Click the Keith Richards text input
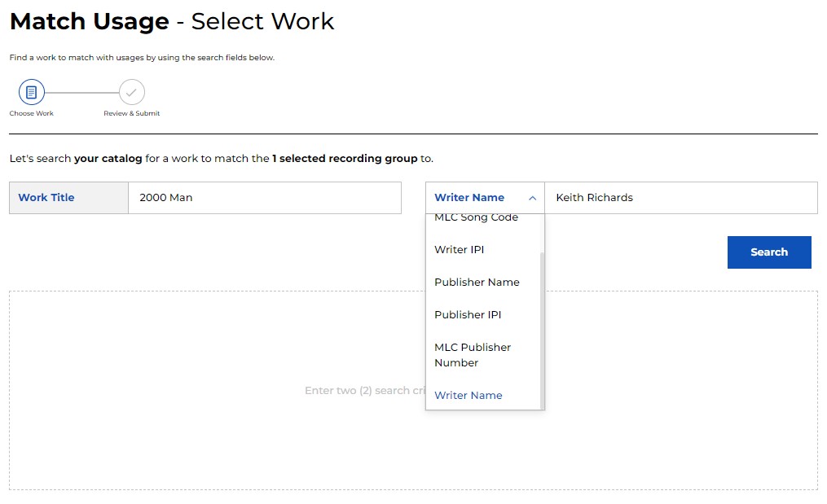 (680, 198)
